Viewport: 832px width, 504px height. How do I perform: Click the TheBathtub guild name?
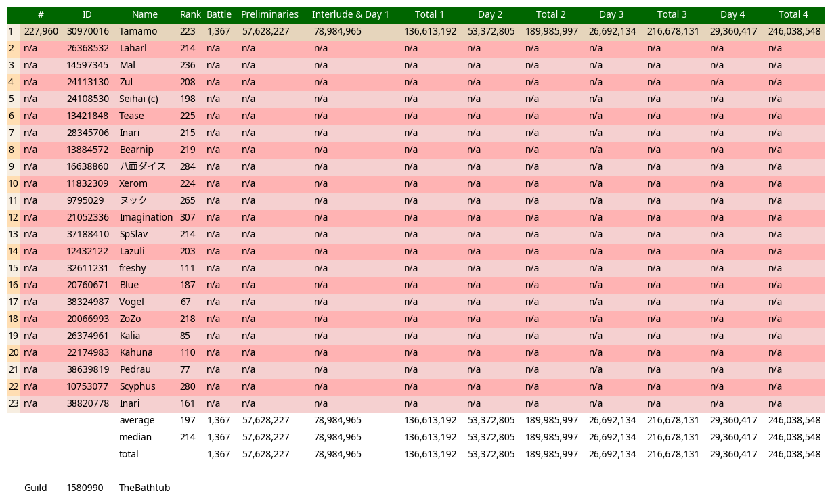tap(144, 488)
